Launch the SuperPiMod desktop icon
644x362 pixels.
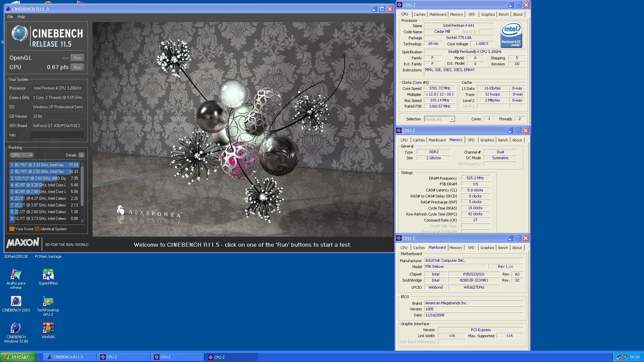tap(48, 275)
